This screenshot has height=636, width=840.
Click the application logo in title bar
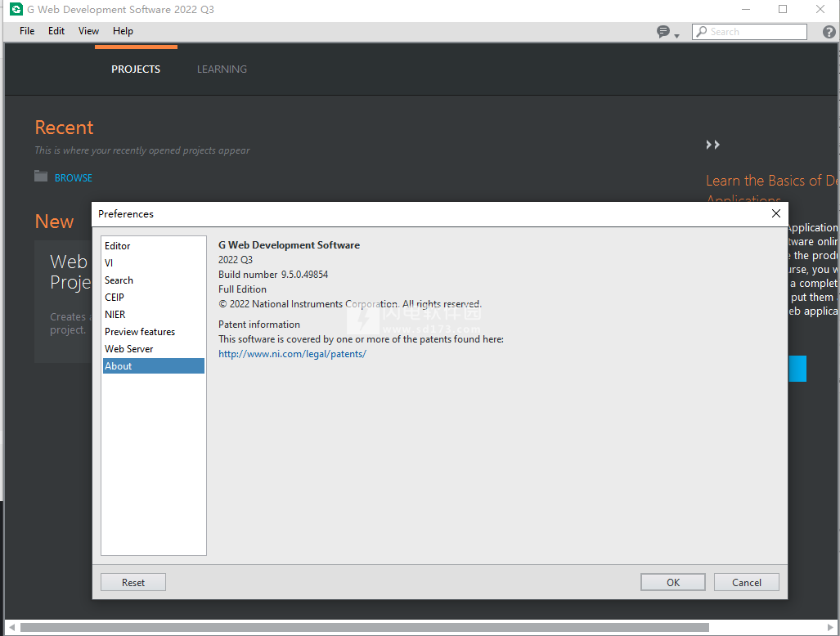(x=16, y=10)
